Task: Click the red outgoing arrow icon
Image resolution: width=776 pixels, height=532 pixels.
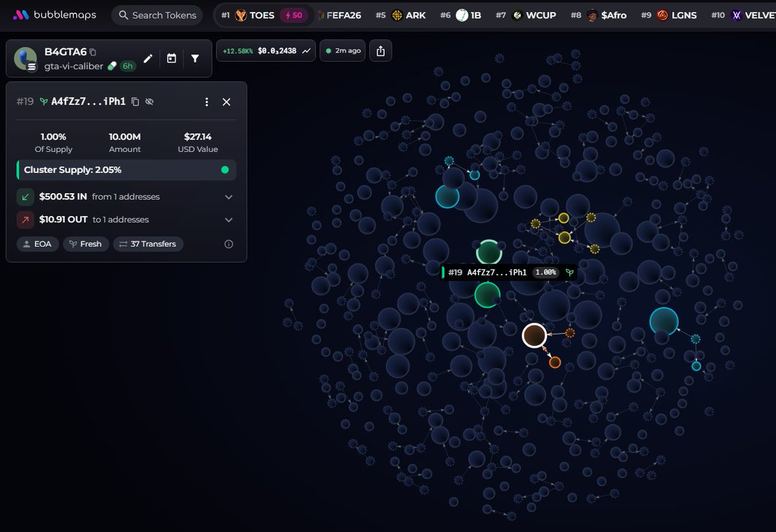Action: click(25, 220)
